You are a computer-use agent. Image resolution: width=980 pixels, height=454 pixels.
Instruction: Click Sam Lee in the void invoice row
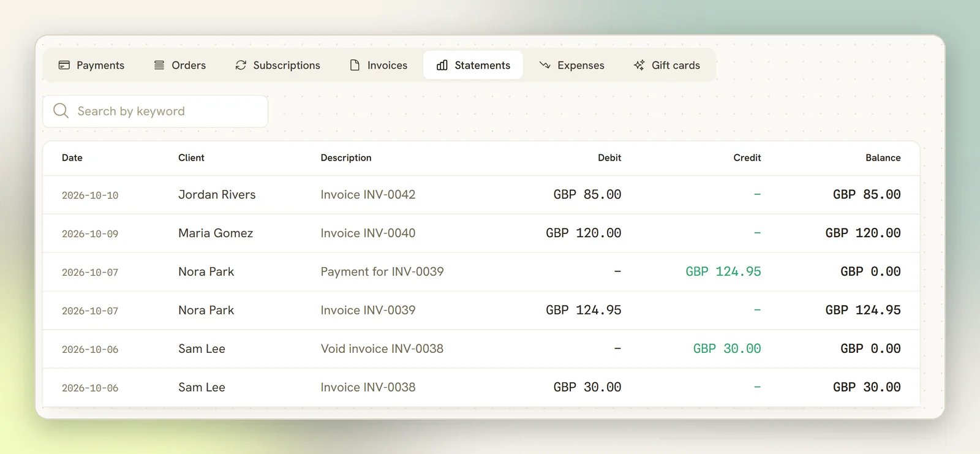point(202,349)
